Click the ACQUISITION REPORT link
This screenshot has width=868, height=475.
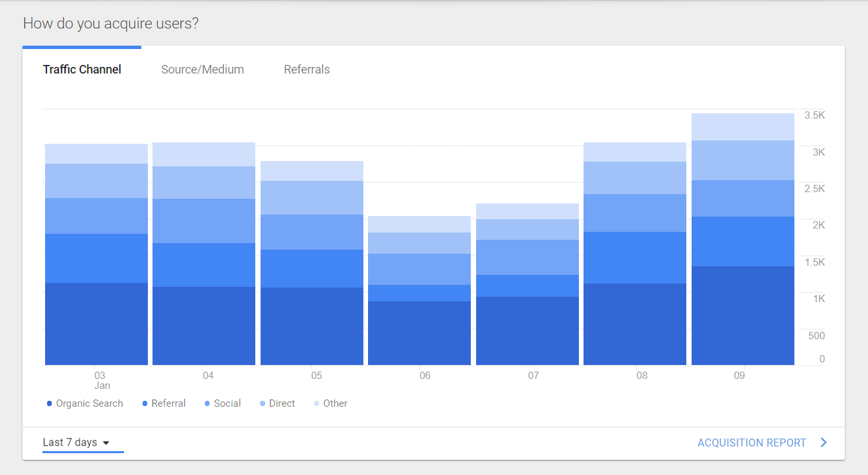click(751, 443)
